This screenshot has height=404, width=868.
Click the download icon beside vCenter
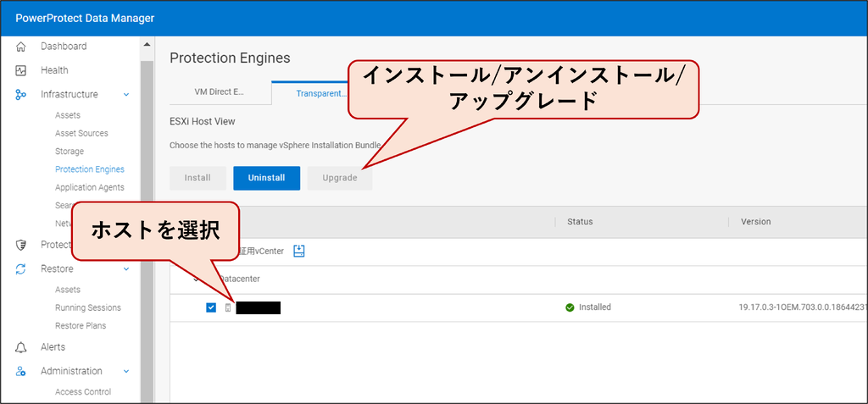tap(299, 252)
